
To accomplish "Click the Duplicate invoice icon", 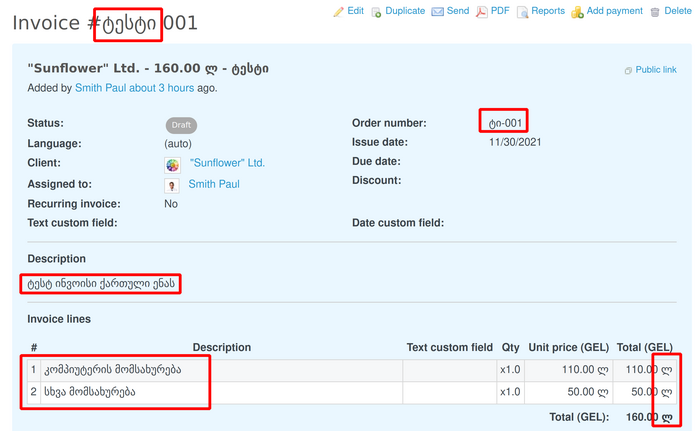I will click(377, 12).
